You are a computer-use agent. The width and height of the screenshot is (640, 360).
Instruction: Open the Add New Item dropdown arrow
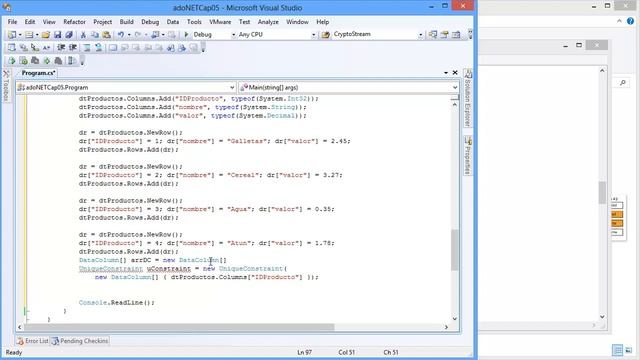pos(37,35)
